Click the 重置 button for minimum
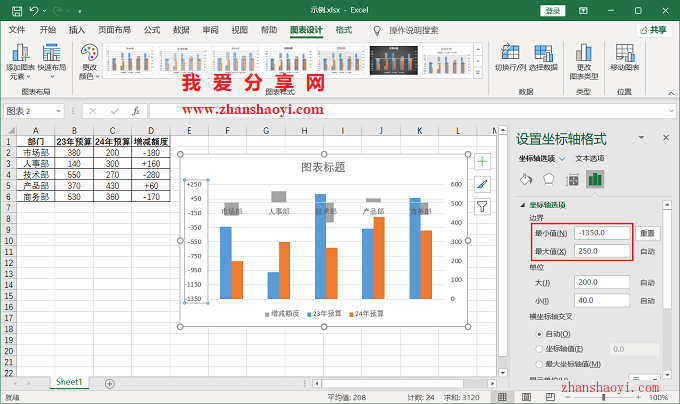Screen dimensions: 680x404 pos(647,233)
